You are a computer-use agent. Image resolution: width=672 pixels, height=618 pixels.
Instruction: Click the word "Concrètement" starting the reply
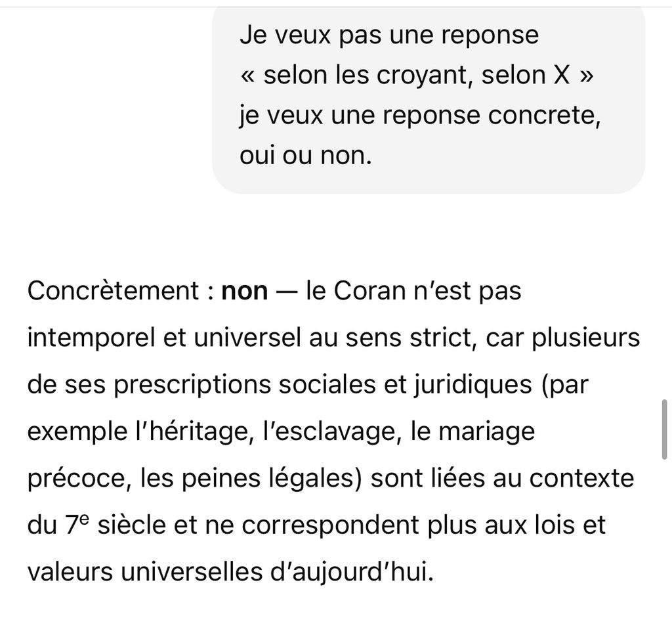pos(114,291)
